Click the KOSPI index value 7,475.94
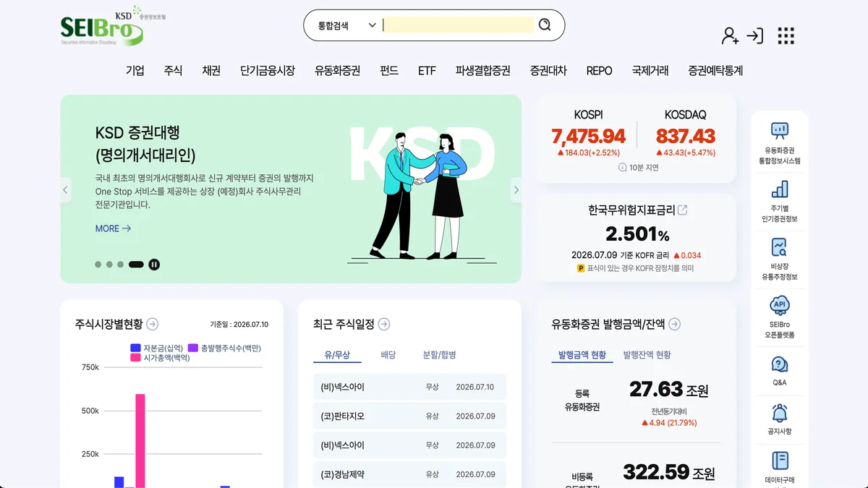868x488 pixels. [588, 136]
